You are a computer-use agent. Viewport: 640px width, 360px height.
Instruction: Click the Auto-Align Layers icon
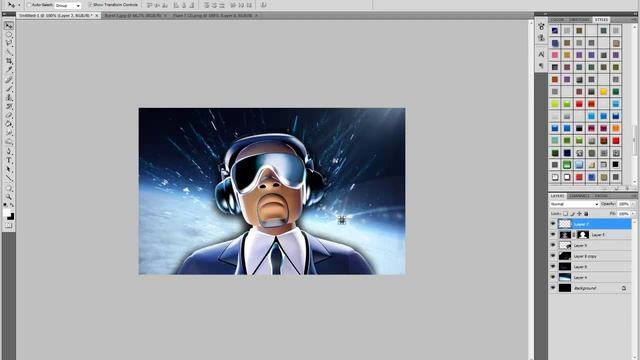(x=263, y=5)
